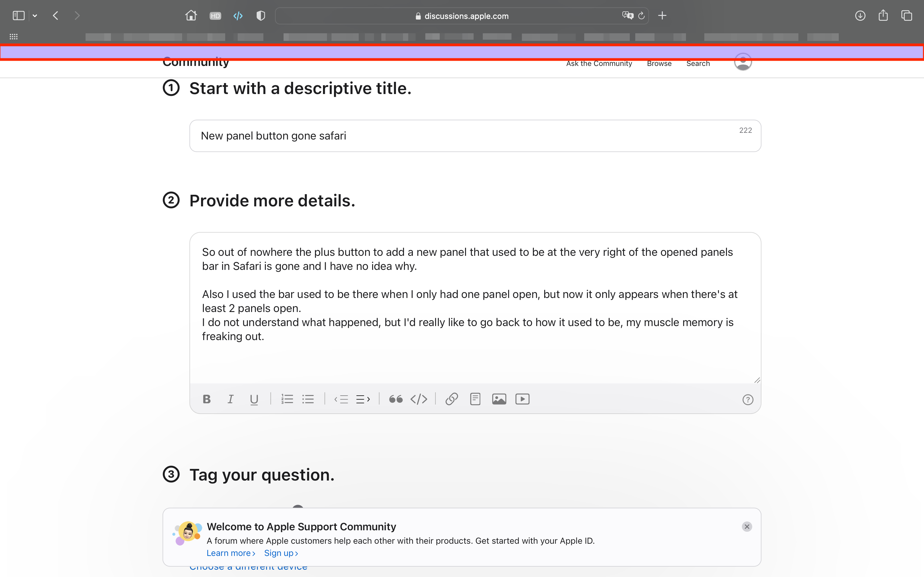Viewport: 924px width, 577px height.
Task: Toggle Safari sidebar visibility
Action: [x=18, y=16]
